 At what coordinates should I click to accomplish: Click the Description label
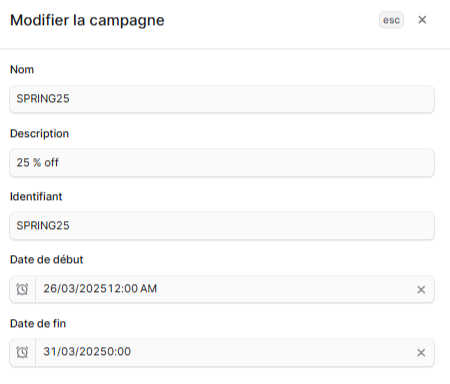tap(39, 133)
